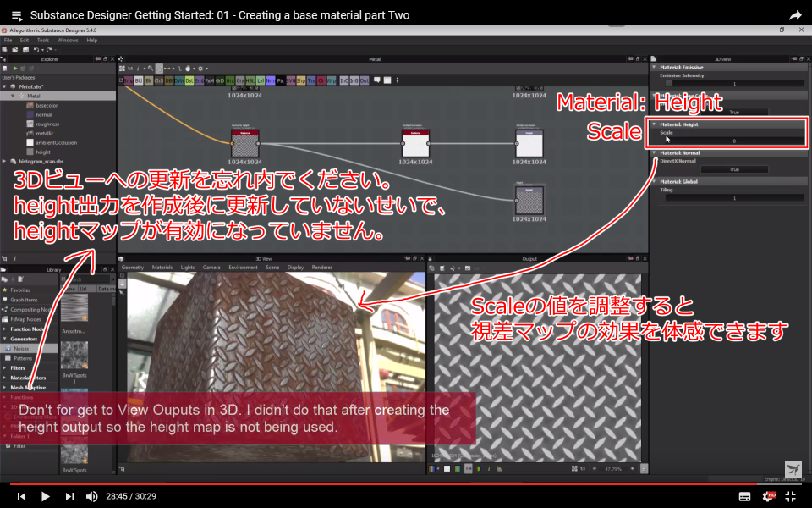
Task: Play the video
Action: click(x=45, y=496)
